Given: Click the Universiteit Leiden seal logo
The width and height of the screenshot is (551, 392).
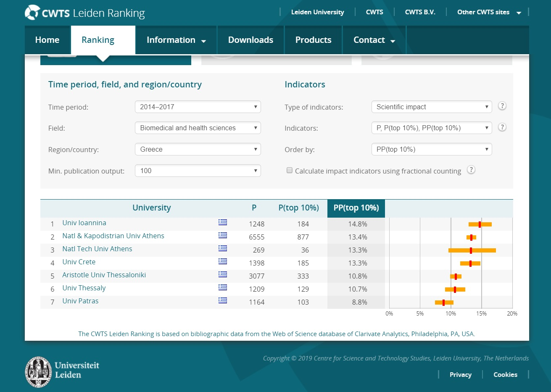Looking at the screenshot, I should [x=38, y=372].
